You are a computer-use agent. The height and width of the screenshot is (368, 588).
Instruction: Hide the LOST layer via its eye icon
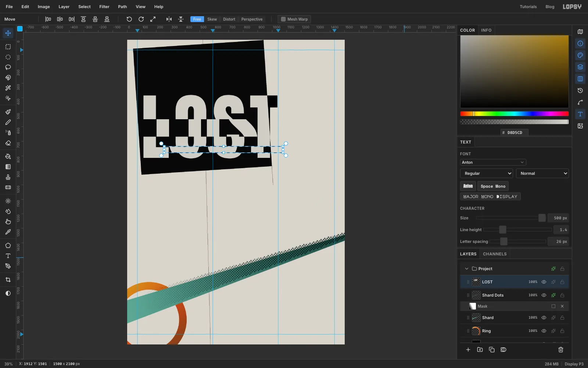point(544,282)
